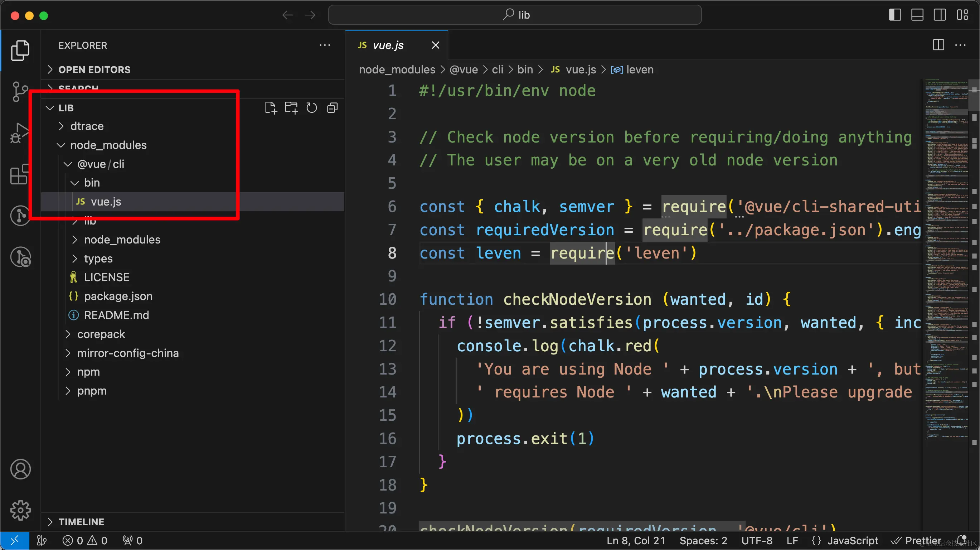Viewport: 980px width, 550px height.
Task: Open the editor more actions menu
Action: point(960,45)
